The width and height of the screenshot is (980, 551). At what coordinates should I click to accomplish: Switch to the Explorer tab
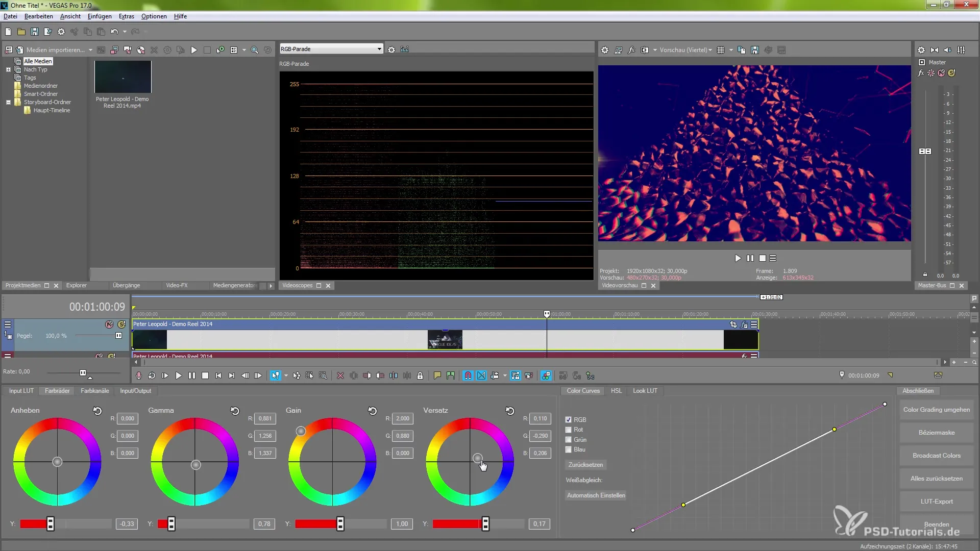[77, 285]
